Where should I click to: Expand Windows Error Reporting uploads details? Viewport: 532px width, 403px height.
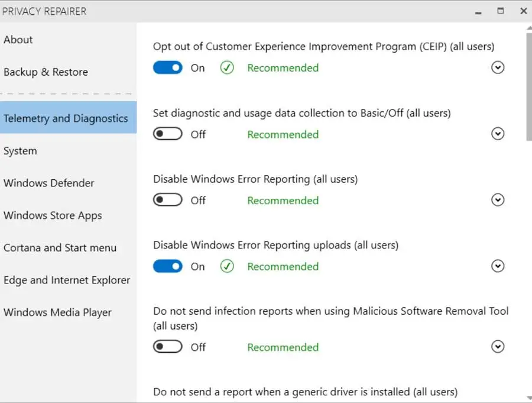(x=498, y=267)
